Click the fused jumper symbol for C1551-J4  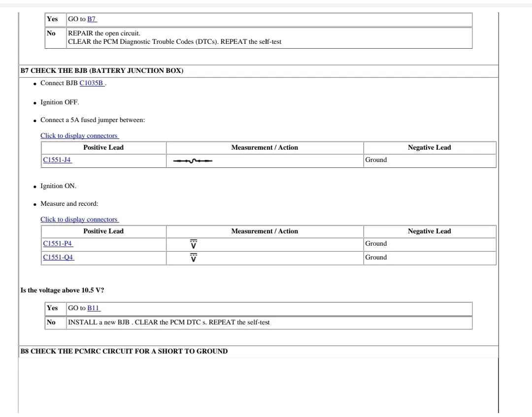(193, 160)
